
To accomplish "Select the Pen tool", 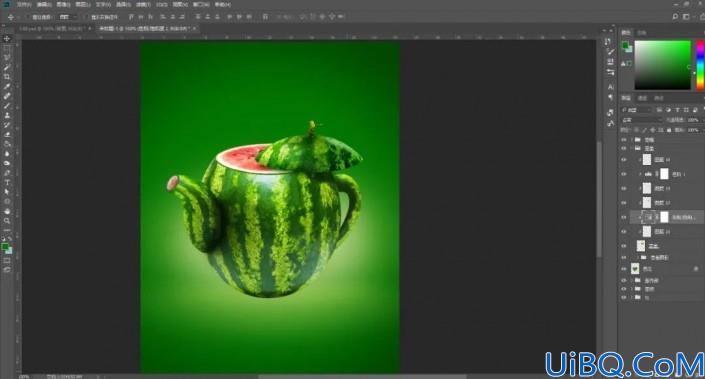I will coord(7,173).
